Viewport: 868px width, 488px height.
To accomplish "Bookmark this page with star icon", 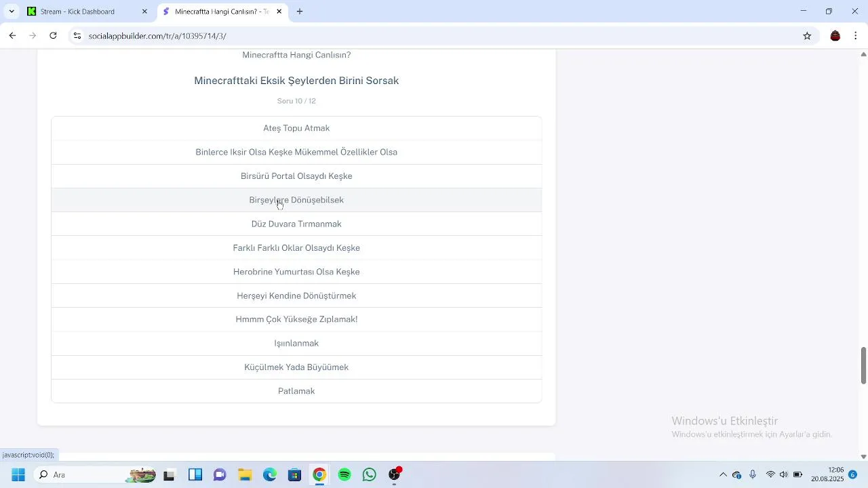I will click(807, 36).
